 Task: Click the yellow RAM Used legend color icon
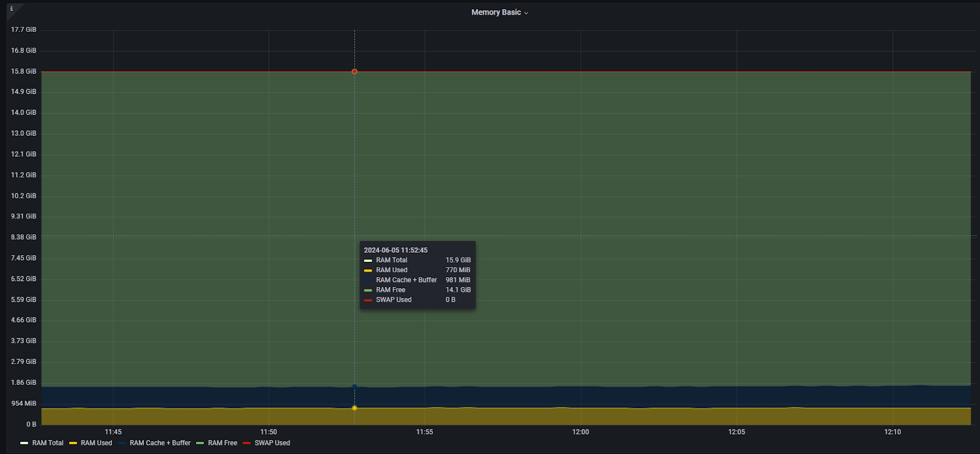(x=73, y=443)
